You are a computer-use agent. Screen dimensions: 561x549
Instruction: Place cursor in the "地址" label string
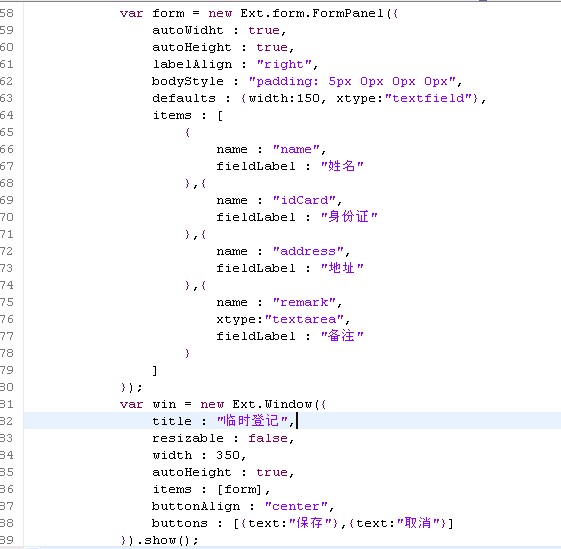click(342, 268)
